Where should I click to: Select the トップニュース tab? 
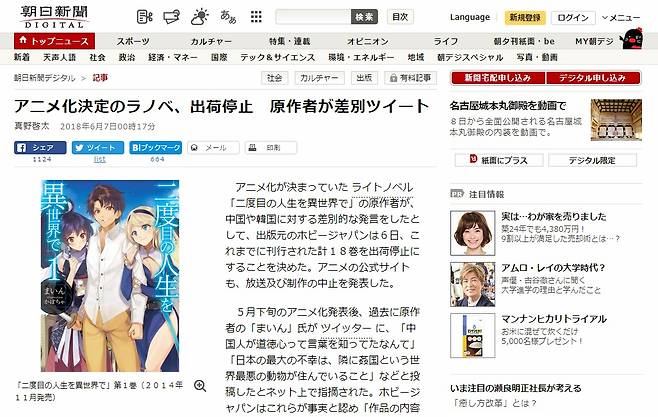(54, 41)
